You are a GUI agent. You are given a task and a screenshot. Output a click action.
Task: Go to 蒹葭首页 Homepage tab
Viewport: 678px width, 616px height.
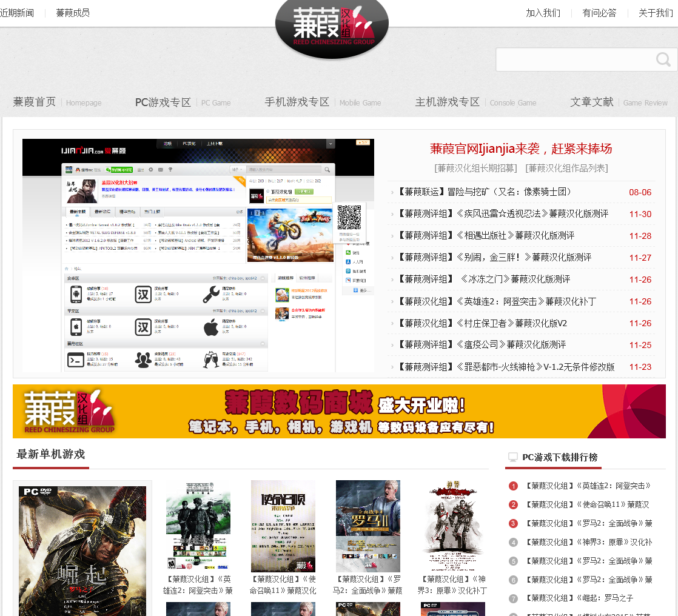[57, 102]
